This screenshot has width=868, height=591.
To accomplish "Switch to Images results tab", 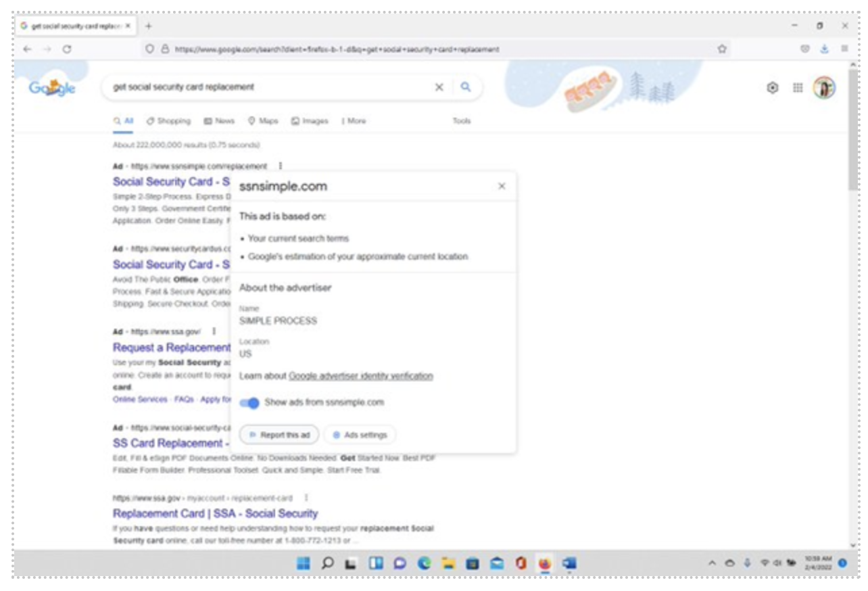I will tap(310, 121).
